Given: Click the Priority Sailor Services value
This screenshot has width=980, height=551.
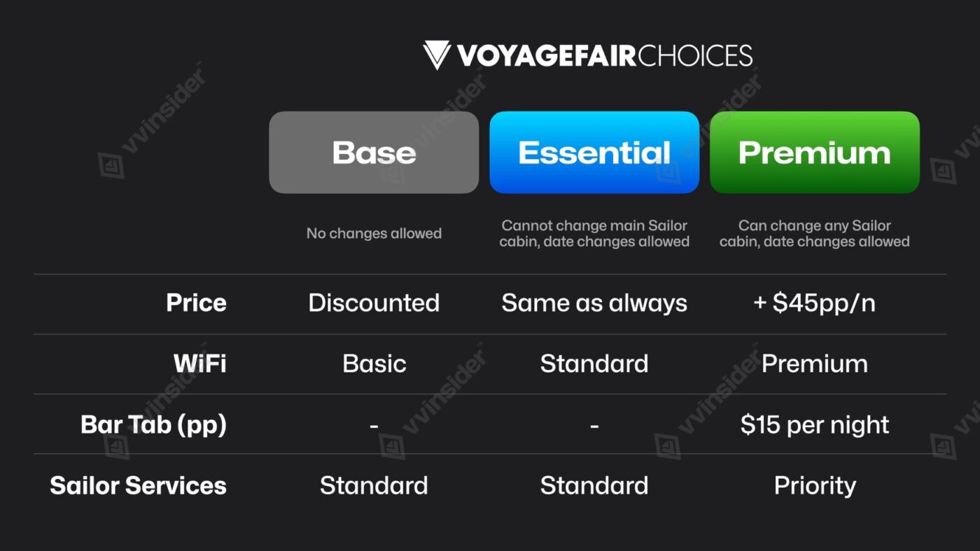Looking at the screenshot, I should click(x=814, y=486).
